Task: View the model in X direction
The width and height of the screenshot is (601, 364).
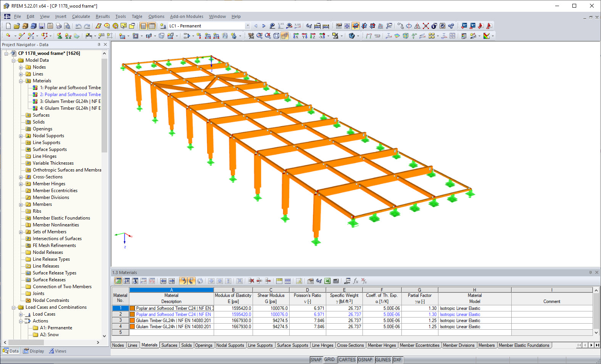Action: [x=296, y=36]
